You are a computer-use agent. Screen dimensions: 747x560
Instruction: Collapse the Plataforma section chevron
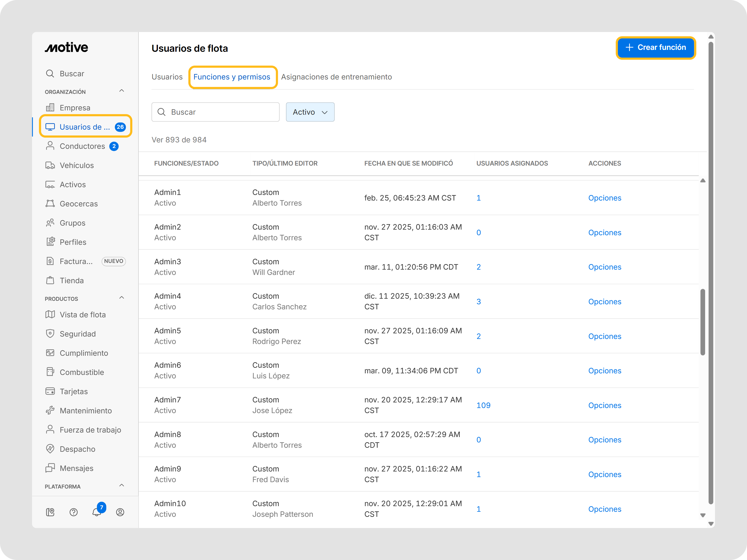[x=122, y=485]
